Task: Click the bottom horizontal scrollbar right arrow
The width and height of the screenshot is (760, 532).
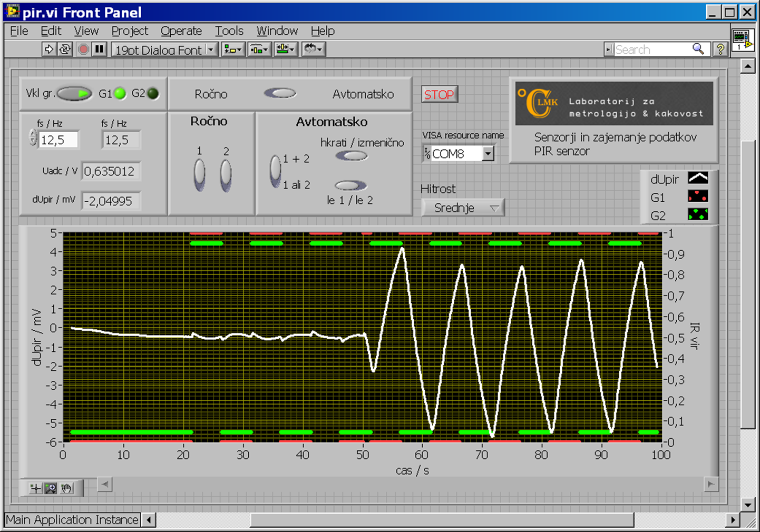Action: tap(733, 520)
